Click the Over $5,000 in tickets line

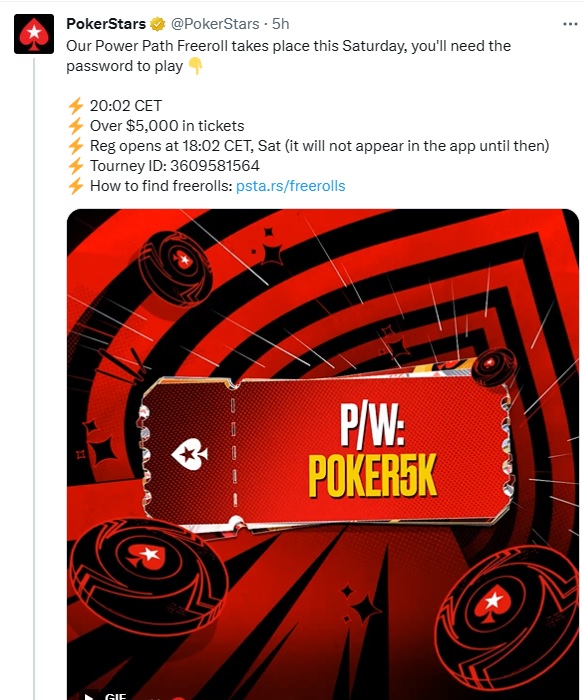pos(167,126)
